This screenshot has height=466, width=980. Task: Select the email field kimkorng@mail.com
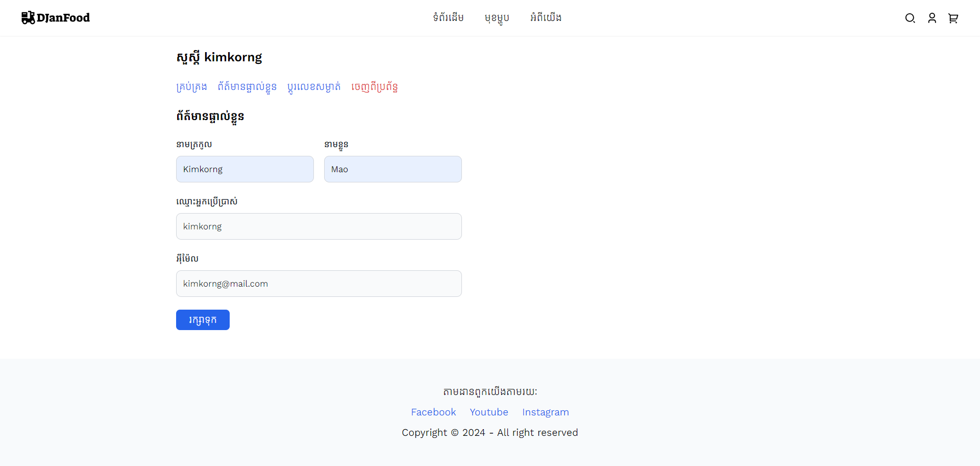pyautogui.click(x=319, y=284)
